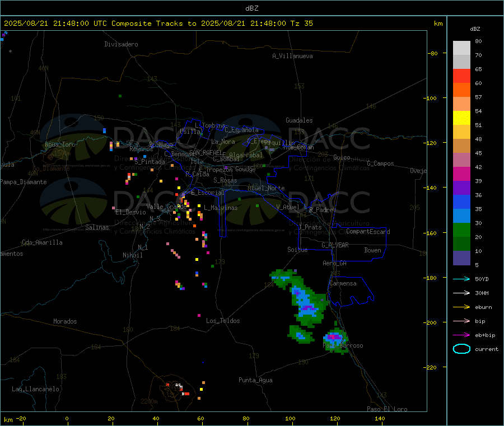The width and height of the screenshot is (504, 426).
Task: Click the Pampa_Diamante map label
Action: coord(24,182)
